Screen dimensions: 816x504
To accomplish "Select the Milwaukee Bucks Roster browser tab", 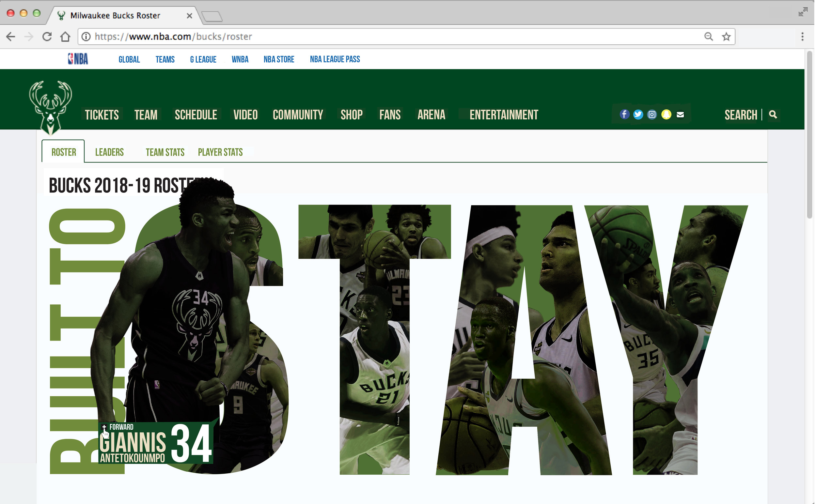I will click(x=123, y=15).
